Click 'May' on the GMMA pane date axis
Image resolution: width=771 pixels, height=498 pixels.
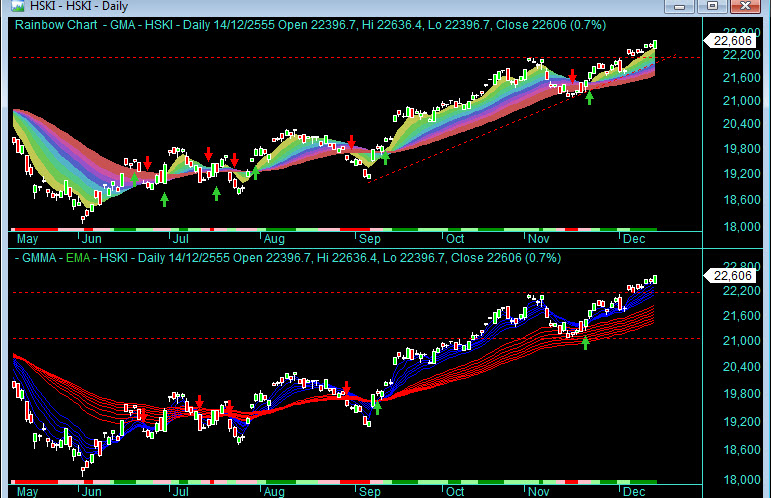[27, 492]
